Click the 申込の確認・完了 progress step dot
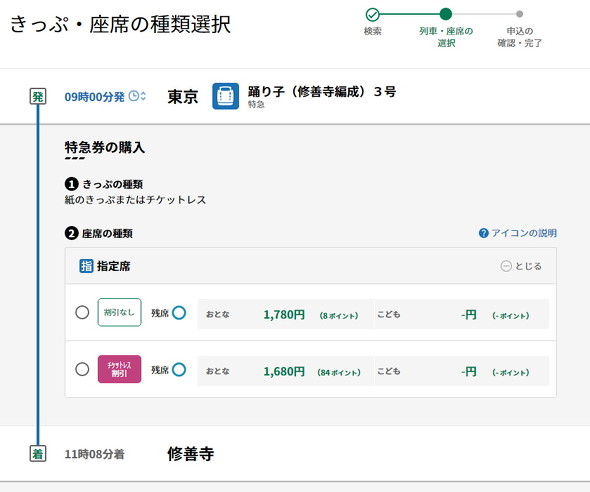Image resolution: width=590 pixels, height=492 pixels. pyautogui.click(x=520, y=14)
